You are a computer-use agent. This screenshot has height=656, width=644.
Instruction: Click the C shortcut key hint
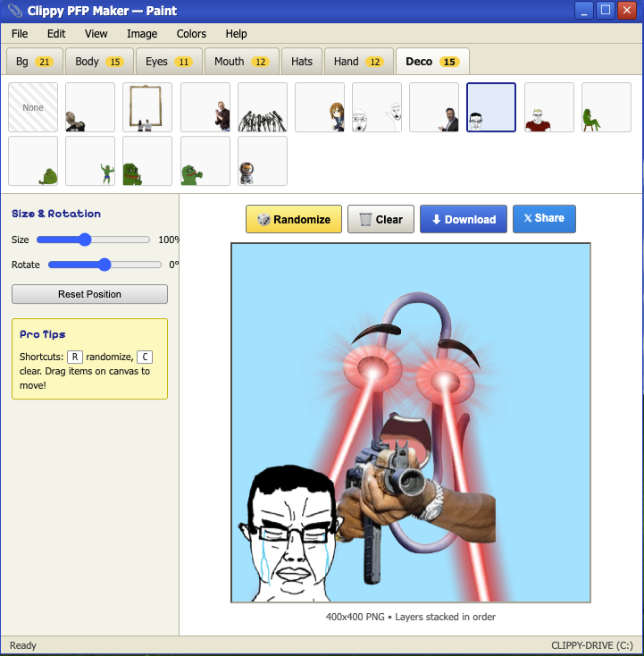[x=145, y=357]
